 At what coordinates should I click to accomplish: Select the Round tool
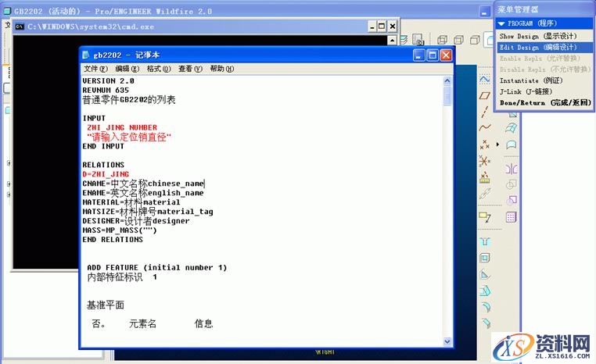pyautogui.click(x=485, y=307)
